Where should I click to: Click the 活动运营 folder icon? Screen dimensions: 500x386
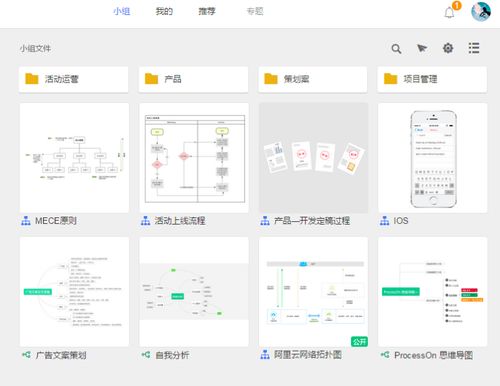coord(32,79)
